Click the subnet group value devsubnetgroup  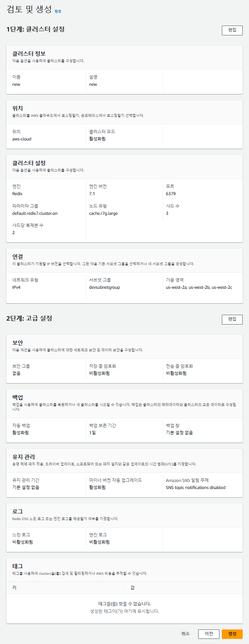pyautogui.click(x=104, y=287)
